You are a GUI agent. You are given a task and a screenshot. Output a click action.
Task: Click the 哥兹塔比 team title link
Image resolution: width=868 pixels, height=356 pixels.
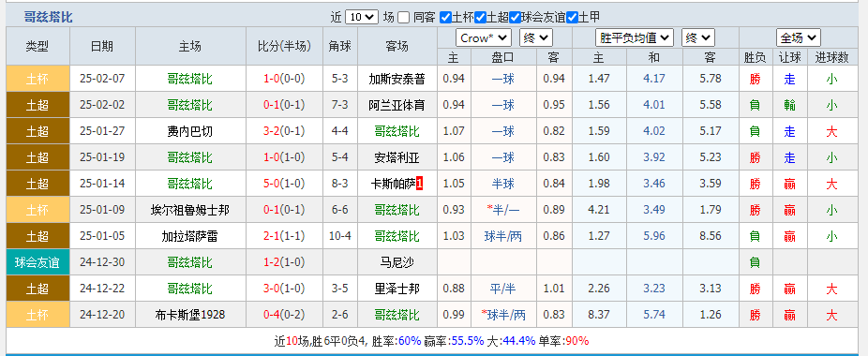point(48,17)
